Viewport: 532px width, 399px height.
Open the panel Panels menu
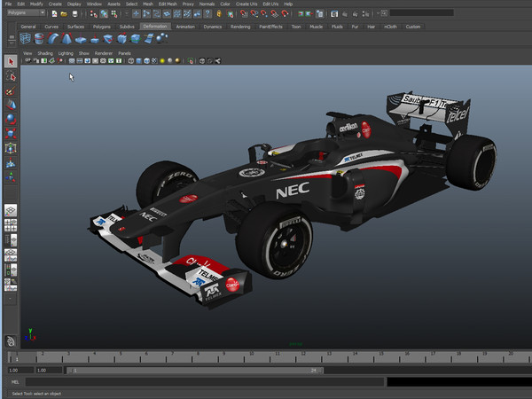coord(124,53)
